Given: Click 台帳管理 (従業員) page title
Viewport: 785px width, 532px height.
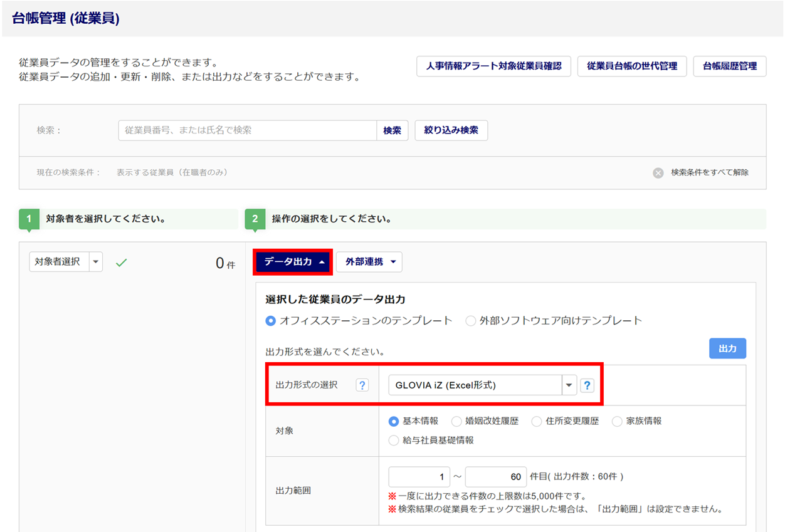Looking at the screenshot, I should coord(66,19).
